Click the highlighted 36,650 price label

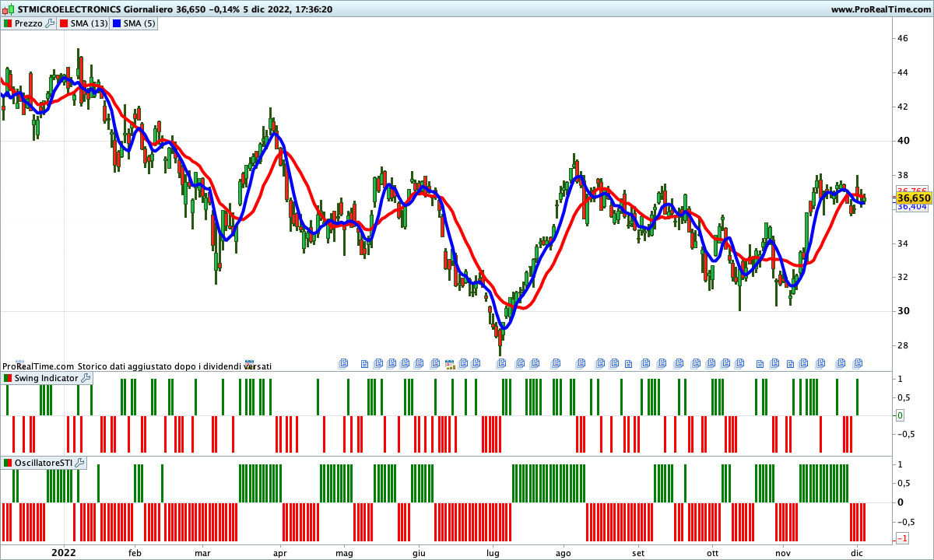point(914,199)
